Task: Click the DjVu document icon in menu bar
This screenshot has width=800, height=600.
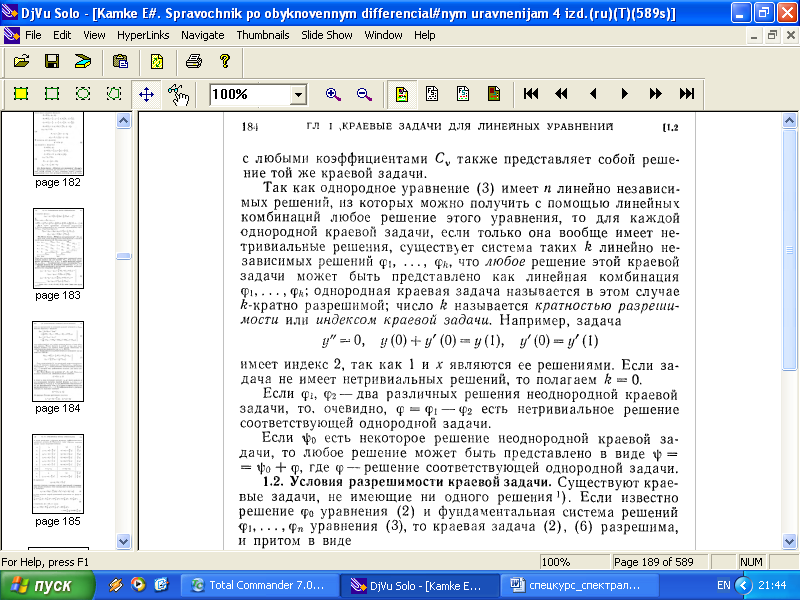Action: coord(11,35)
